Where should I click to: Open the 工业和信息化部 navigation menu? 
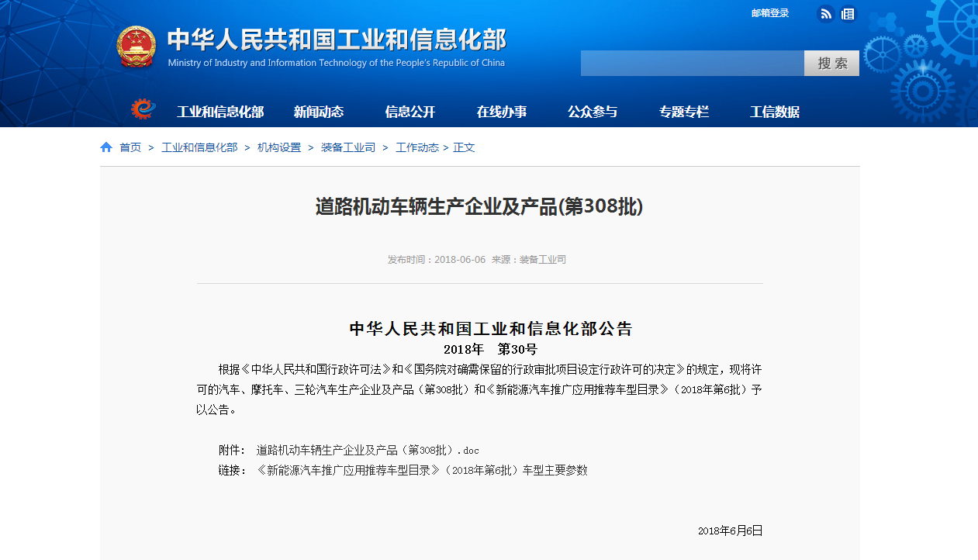(220, 112)
